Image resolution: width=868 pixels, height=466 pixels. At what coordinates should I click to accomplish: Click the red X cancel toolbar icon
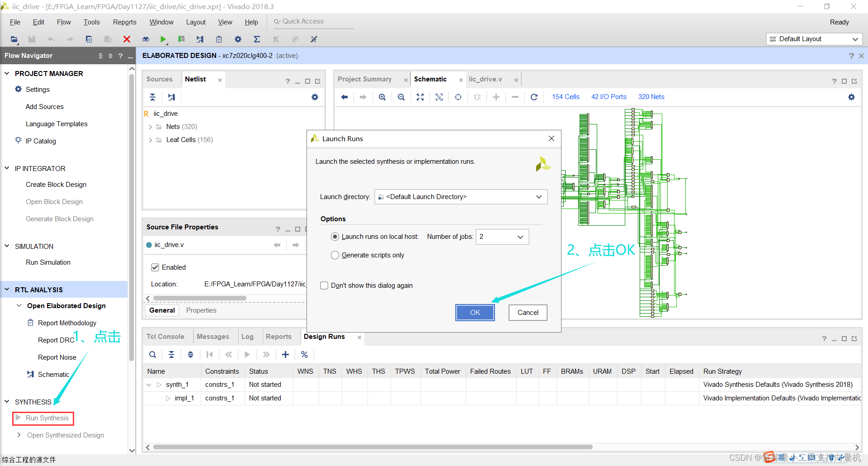127,39
